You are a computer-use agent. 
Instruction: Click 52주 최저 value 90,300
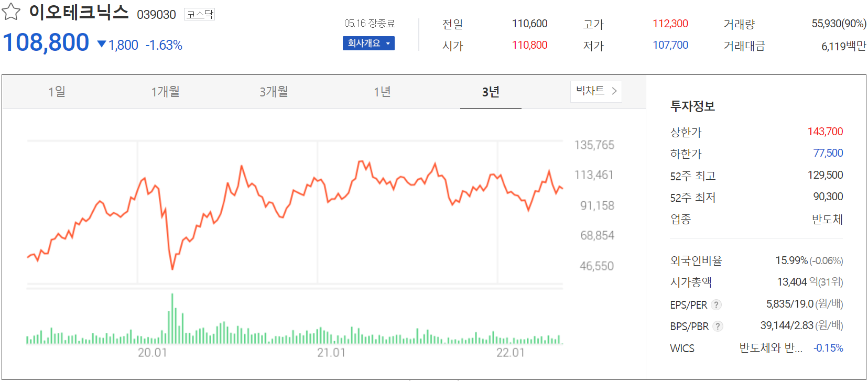828,197
